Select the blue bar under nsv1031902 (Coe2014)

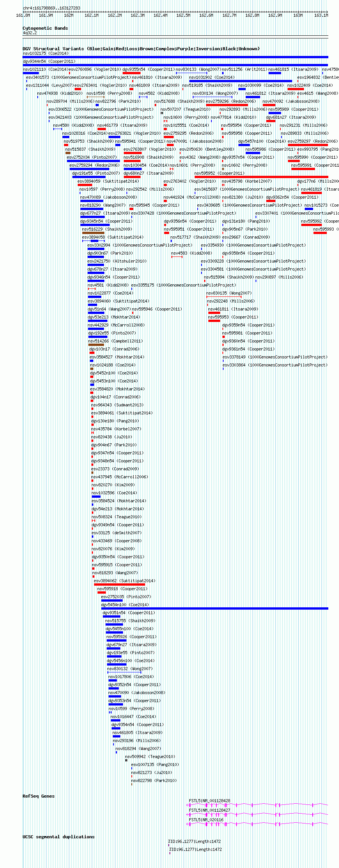[x=241, y=81]
